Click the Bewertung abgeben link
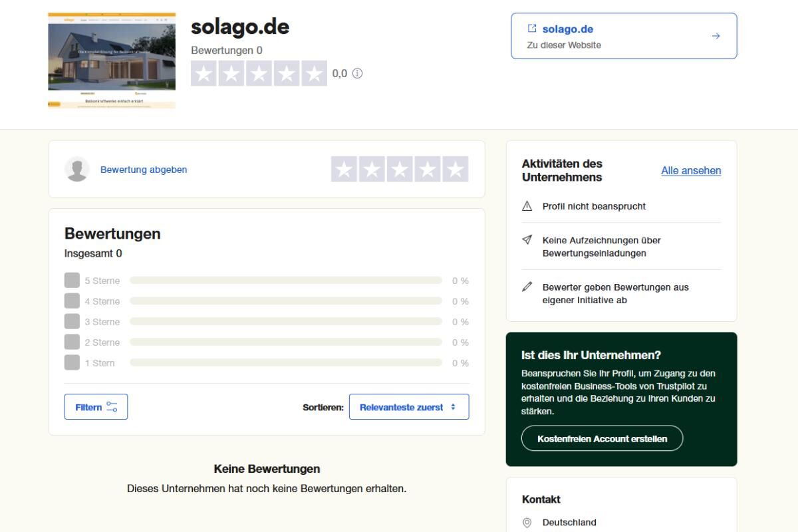The image size is (798, 532). [143, 170]
